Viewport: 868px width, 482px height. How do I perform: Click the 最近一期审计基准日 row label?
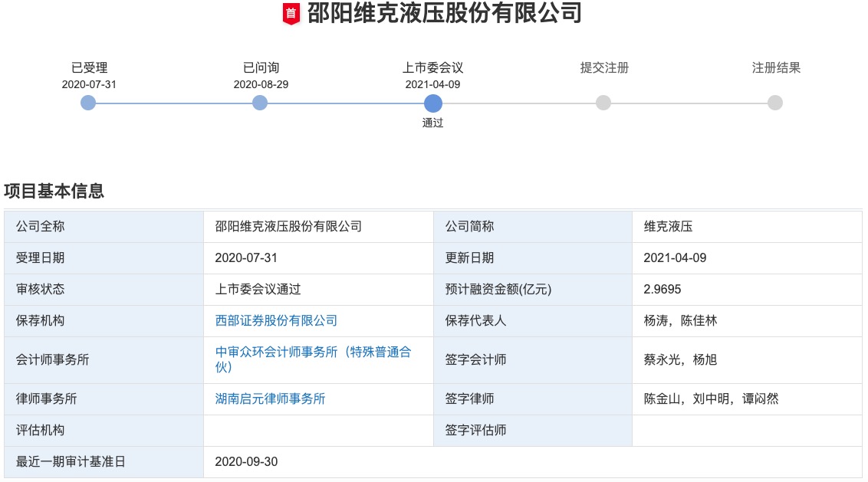[71, 461]
